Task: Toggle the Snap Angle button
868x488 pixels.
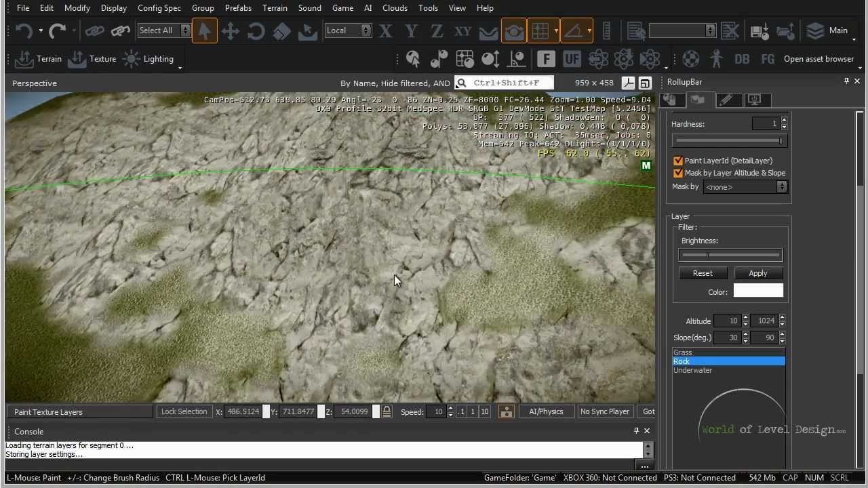Action: [574, 30]
